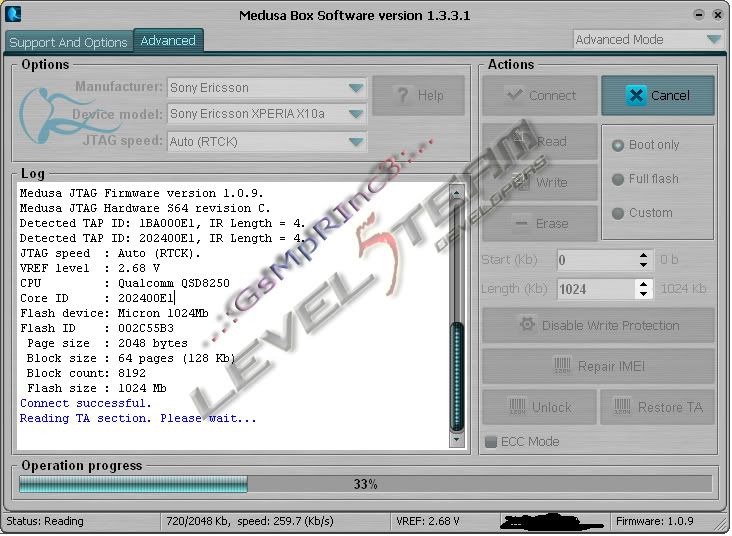732x536 pixels.
Task: Click the Medusa app logo icon in title bar
Action: point(13,14)
